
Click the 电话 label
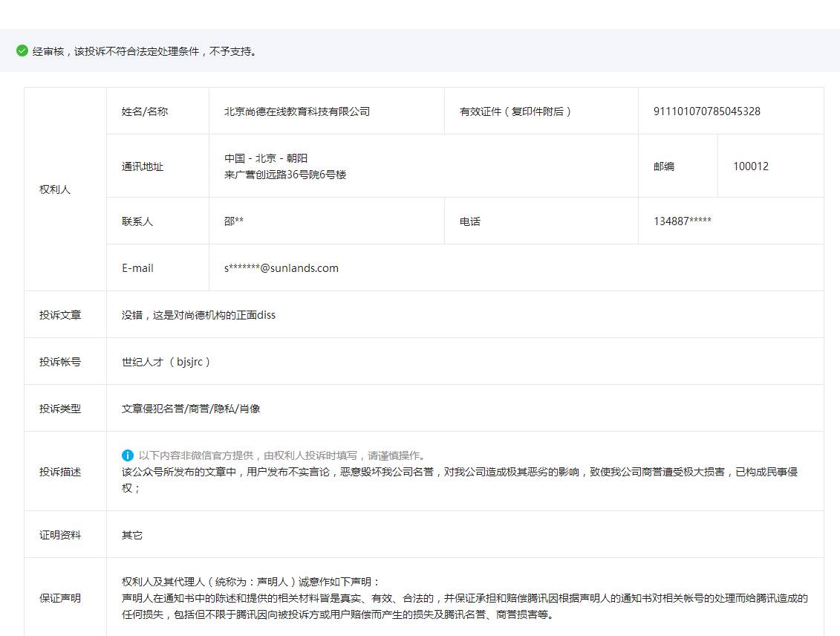pos(470,221)
